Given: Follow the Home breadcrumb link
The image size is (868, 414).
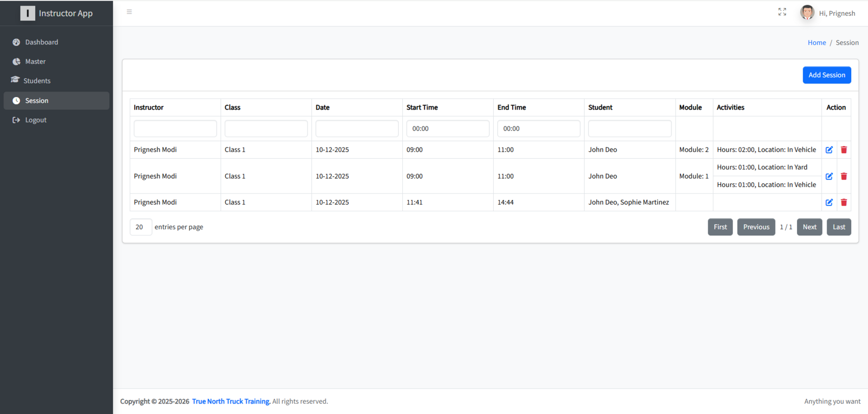Looking at the screenshot, I should tap(816, 43).
